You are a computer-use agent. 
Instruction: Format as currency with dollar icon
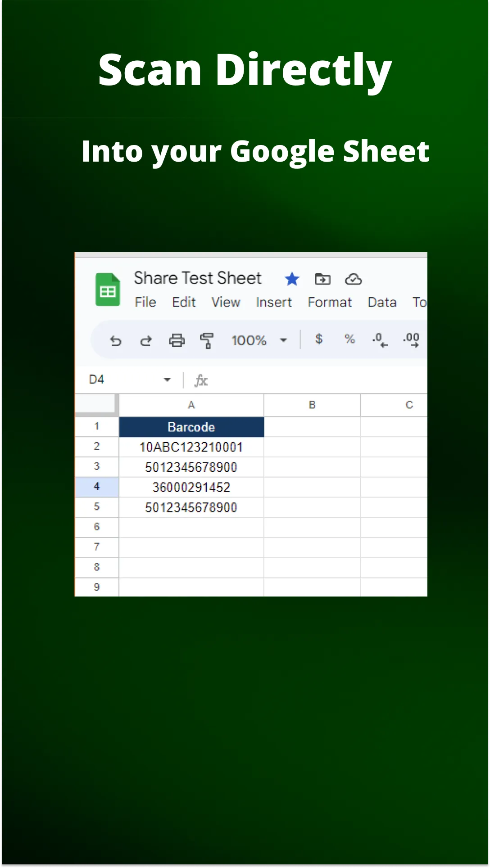(319, 339)
